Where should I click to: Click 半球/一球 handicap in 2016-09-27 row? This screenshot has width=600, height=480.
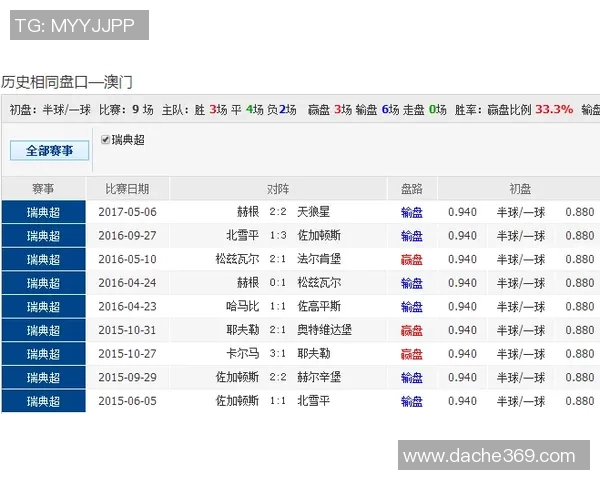click(x=520, y=236)
